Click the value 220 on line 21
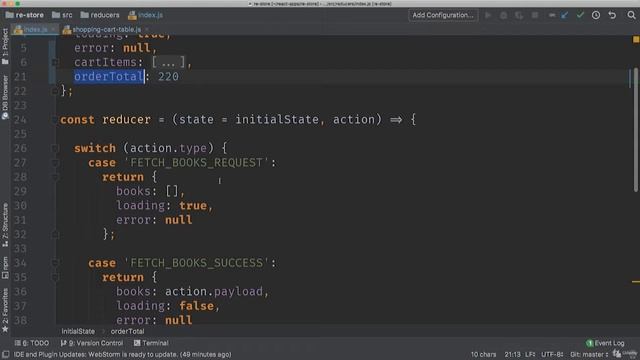 tap(169, 77)
